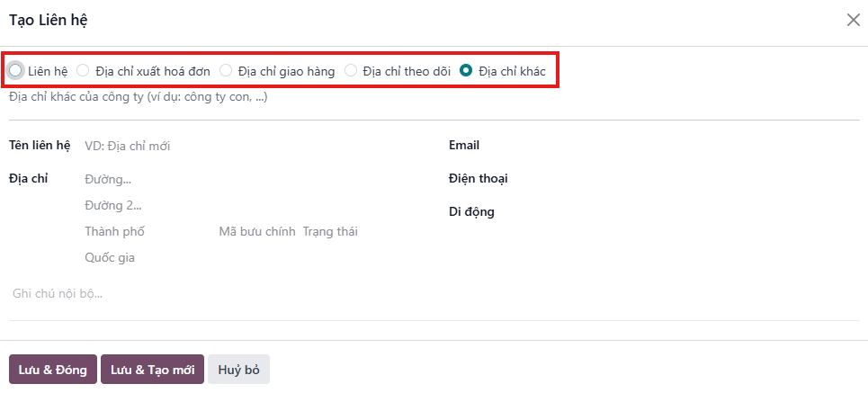
Task: Click Lưu & Tạo mới button
Action: [x=152, y=370]
